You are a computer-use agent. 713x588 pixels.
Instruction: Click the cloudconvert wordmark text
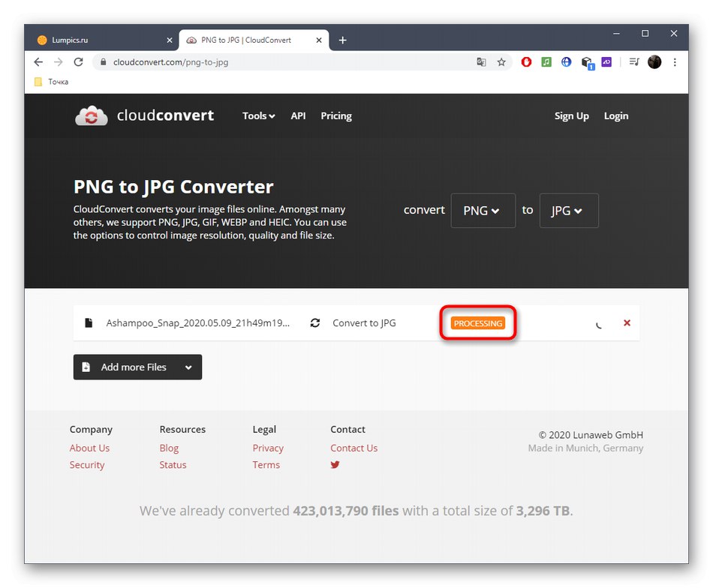165,115
